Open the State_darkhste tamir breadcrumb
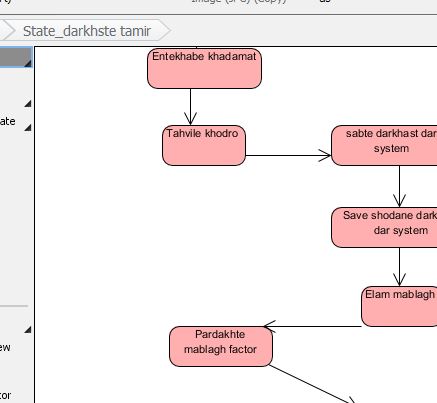437x403 pixels. point(87,31)
